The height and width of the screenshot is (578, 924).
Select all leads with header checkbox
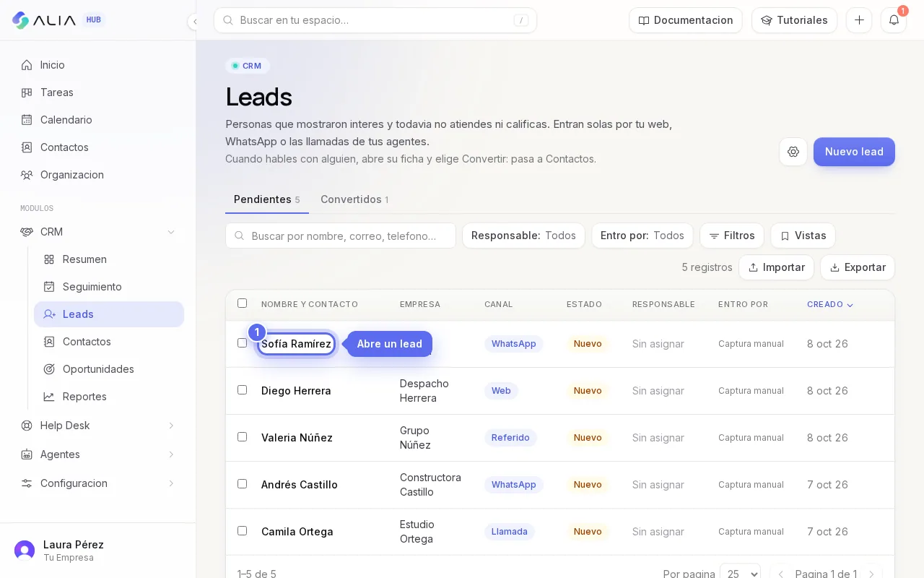click(x=243, y=303)
